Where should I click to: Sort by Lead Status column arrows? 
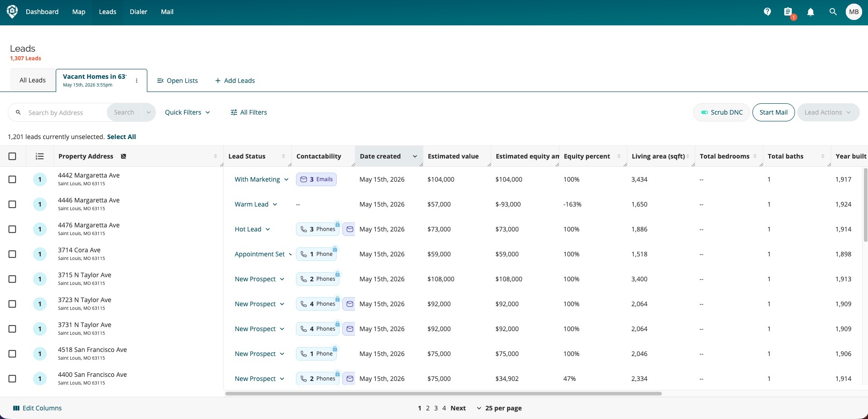pyautogui.click(x=283, y=156)
